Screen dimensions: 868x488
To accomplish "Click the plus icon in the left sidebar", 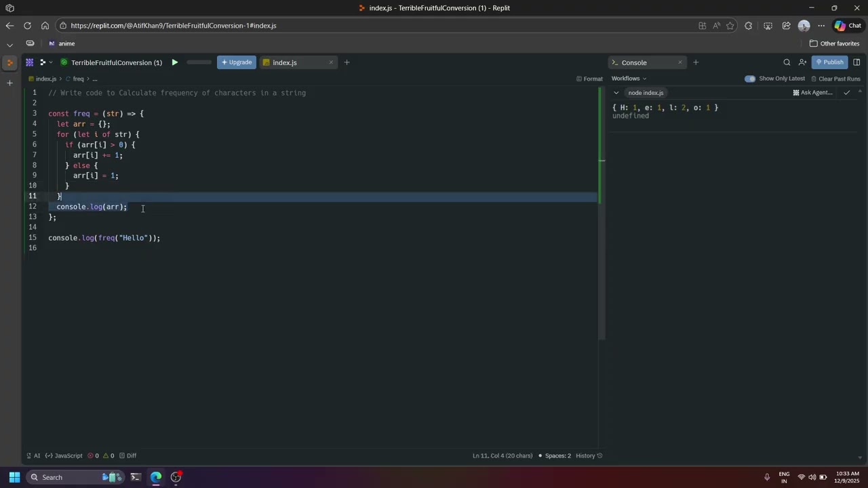I will tap(9, 83).
